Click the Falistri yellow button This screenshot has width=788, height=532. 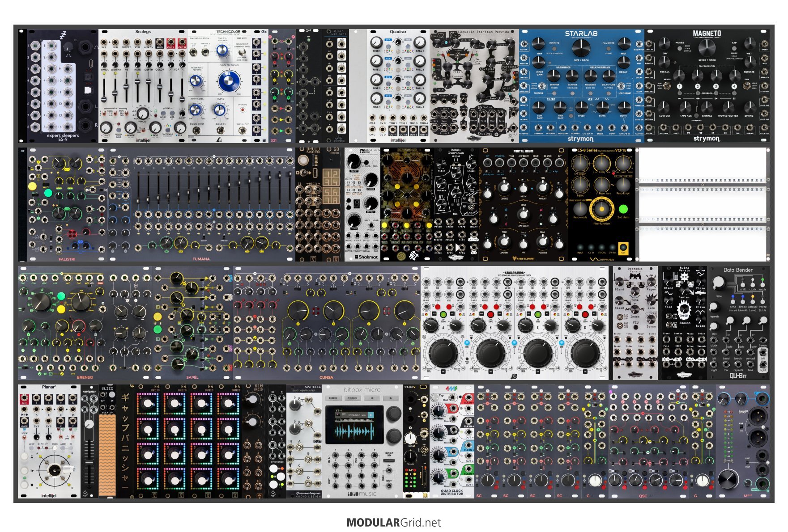coord(32,186)
